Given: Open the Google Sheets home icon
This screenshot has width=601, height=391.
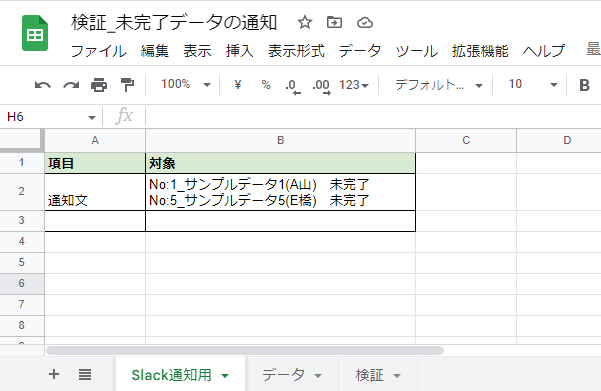Looking at the screenshot, I should click(35, 33).
